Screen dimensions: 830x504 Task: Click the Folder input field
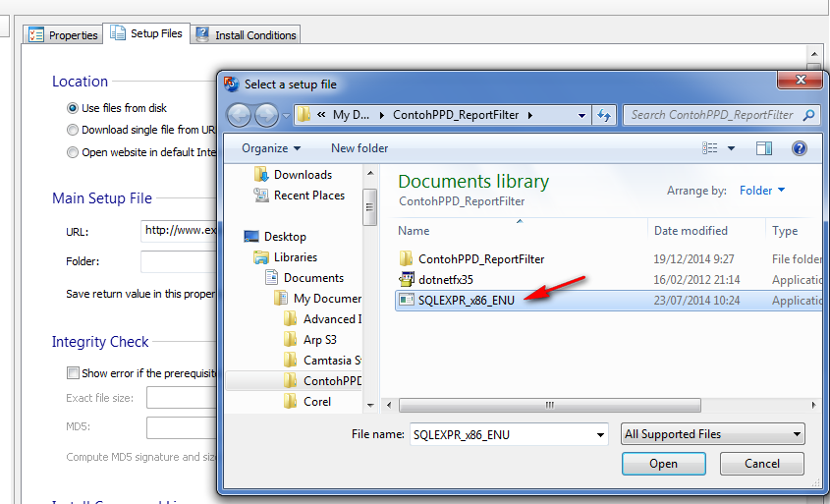click(179, 261)
